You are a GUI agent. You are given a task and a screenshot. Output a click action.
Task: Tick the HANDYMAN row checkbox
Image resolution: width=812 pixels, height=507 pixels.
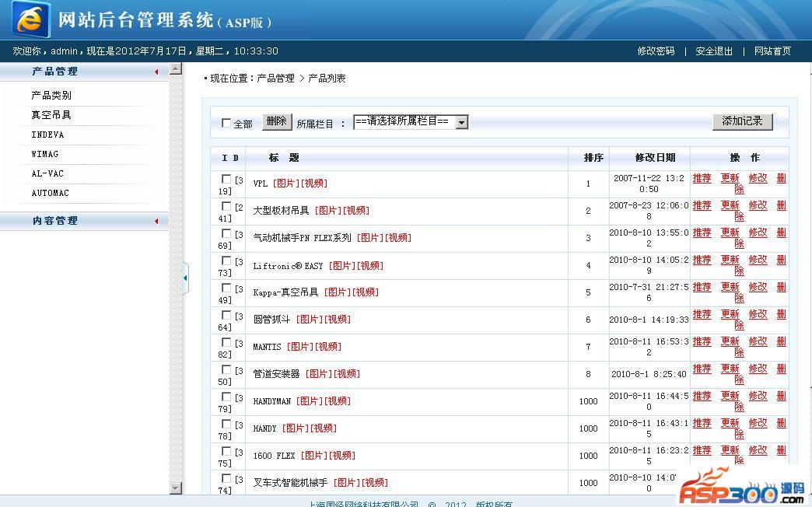226,396
